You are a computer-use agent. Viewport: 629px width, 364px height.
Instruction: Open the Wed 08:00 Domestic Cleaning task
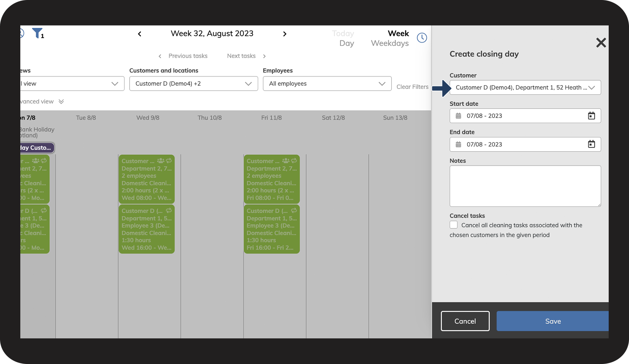pos(147,179)
